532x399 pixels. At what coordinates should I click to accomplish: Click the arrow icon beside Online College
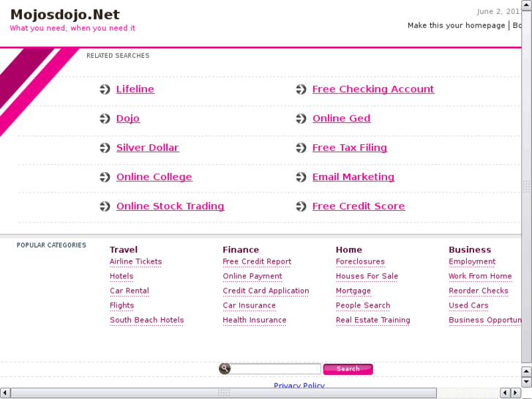[x=105, y=177]
